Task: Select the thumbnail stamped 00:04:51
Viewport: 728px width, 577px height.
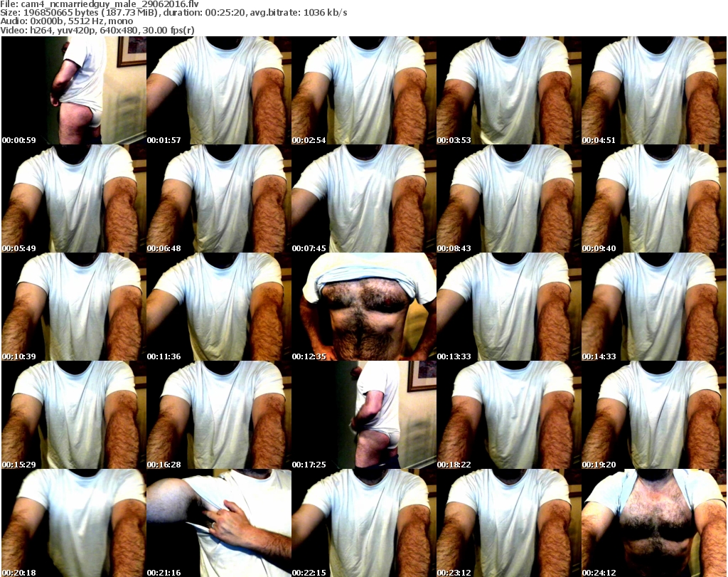Action: (654, 90)
